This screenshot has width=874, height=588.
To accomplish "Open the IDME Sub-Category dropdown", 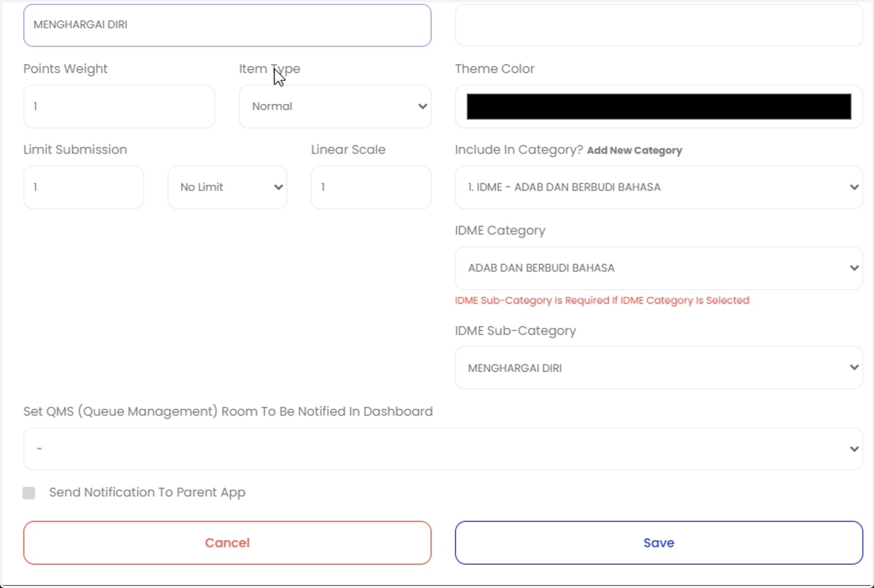I will click(659, 367).
